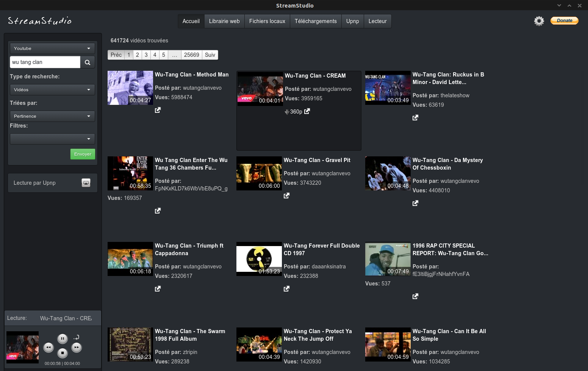Skip to the previous track
This screenshot has width=588, height=371.
(x=48, y=347)
